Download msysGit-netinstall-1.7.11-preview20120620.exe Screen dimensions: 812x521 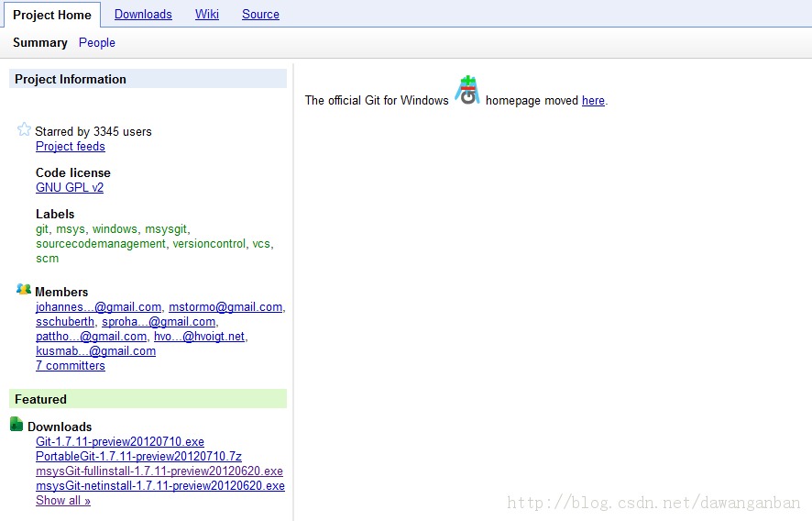(160, 486)
